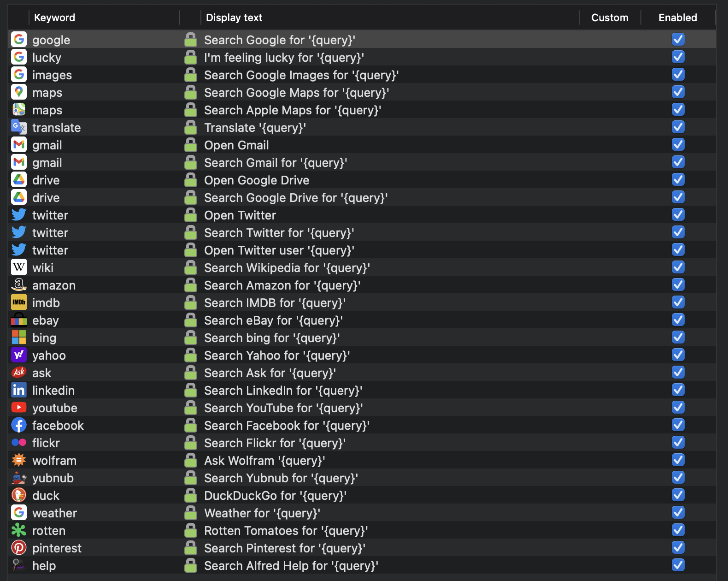Select 'DuckDuckGo for '{query}''
The height and width of the screenshot is (581, 728).
(276, 495)
